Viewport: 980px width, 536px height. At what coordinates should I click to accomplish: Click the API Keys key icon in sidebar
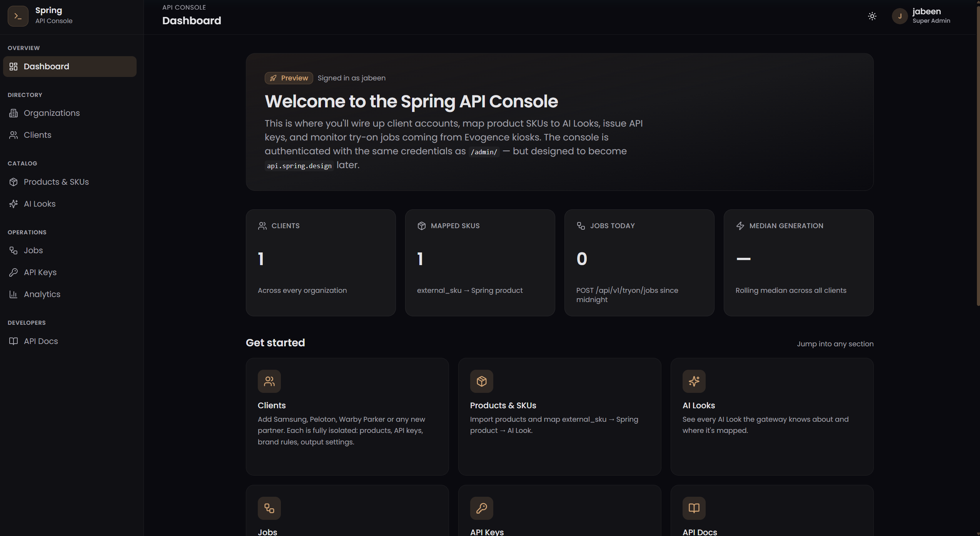[x=13, y=272]
